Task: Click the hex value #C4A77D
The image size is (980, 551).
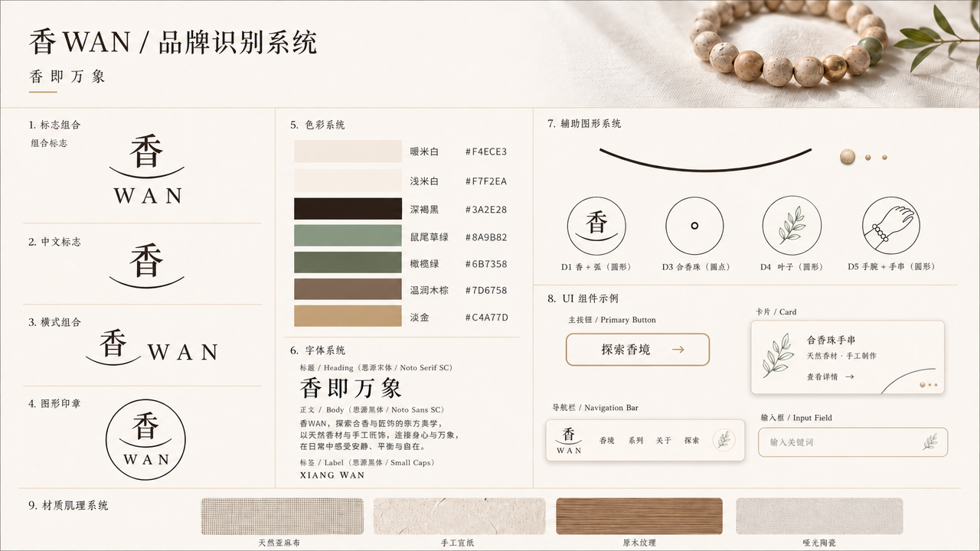Action: coord(486,317)
